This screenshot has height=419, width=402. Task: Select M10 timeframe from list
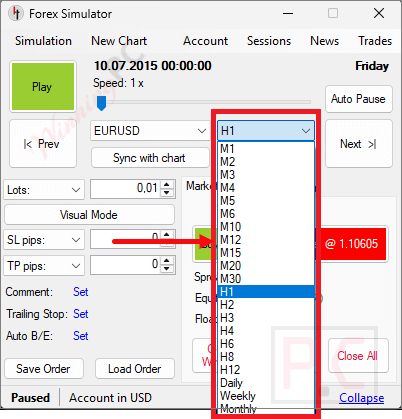(266, 227)
